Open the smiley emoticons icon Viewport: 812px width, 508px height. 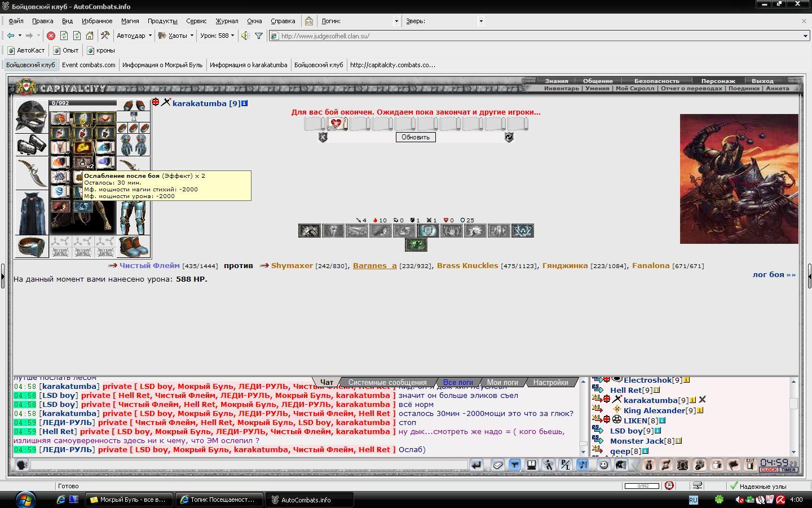point(604,465)
